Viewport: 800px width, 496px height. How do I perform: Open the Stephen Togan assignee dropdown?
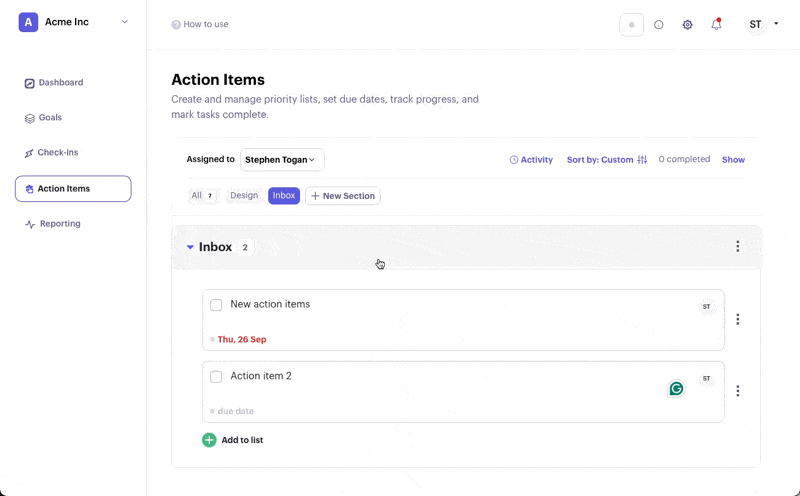(x=282, y=160)
